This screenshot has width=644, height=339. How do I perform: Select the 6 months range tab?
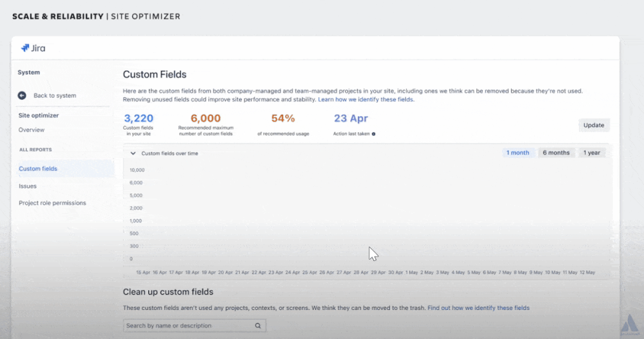tap(556, 153)
